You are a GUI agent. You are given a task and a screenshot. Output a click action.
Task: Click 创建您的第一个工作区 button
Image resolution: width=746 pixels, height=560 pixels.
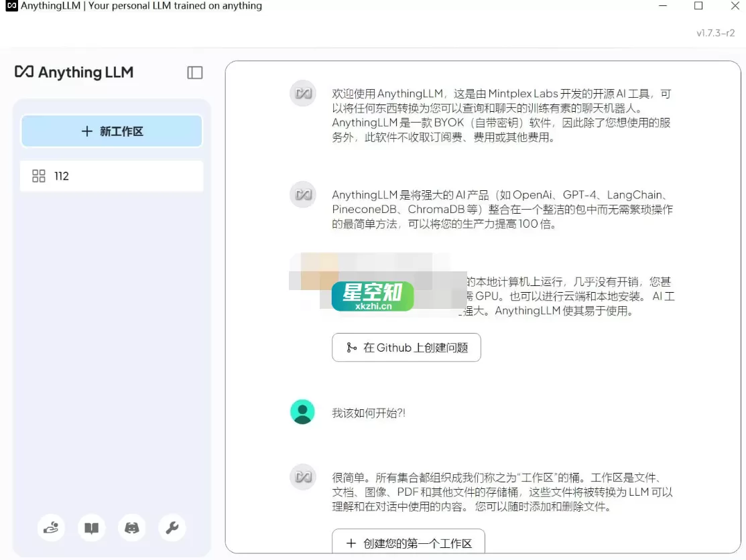pyautogui.click(x=408, y=543)
